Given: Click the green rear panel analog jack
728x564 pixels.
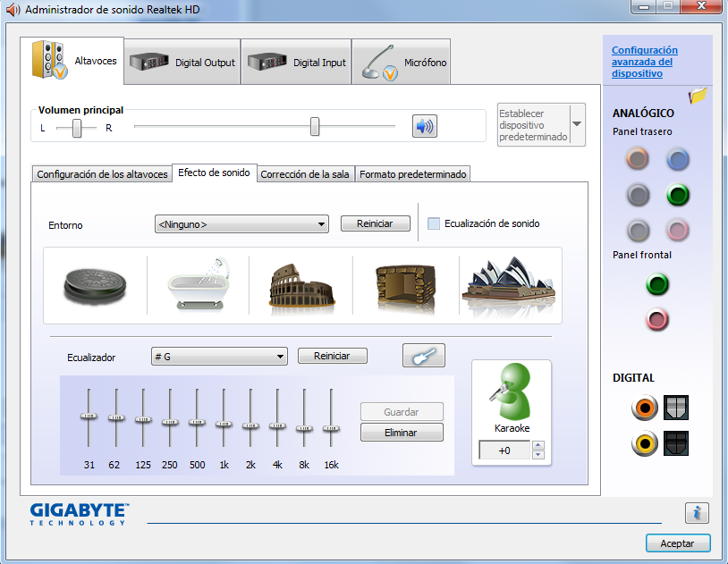Looking at the screenshot, I should pyautogui.click(x=678, y=195).
